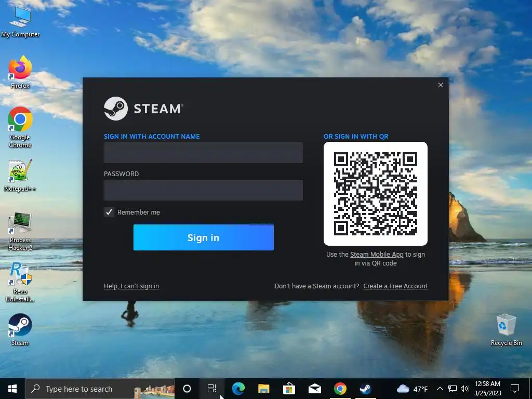
Task: Click the password input field
Action: (x=203, y=190)
